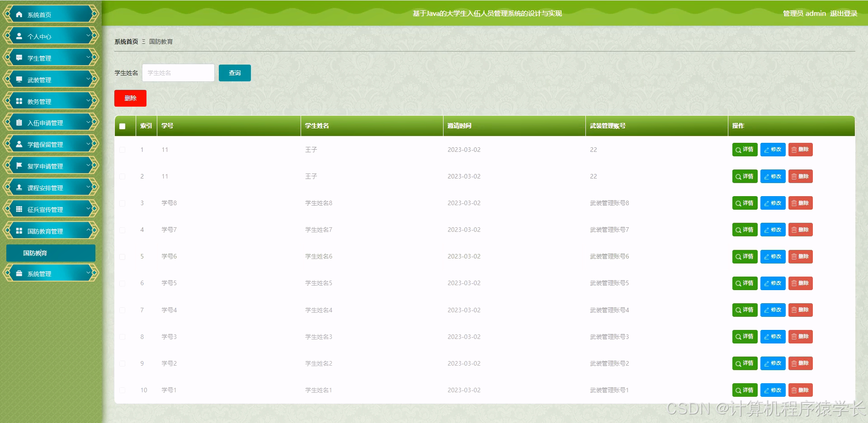Check the checkbox of 学号3 row
Screen dimensions: 868x423
[123, 337]
